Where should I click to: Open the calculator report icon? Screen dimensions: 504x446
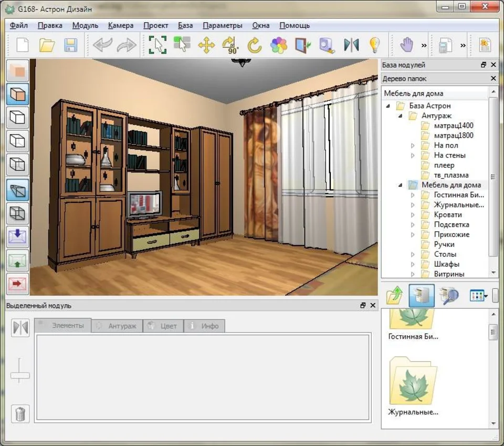[445, 45]
